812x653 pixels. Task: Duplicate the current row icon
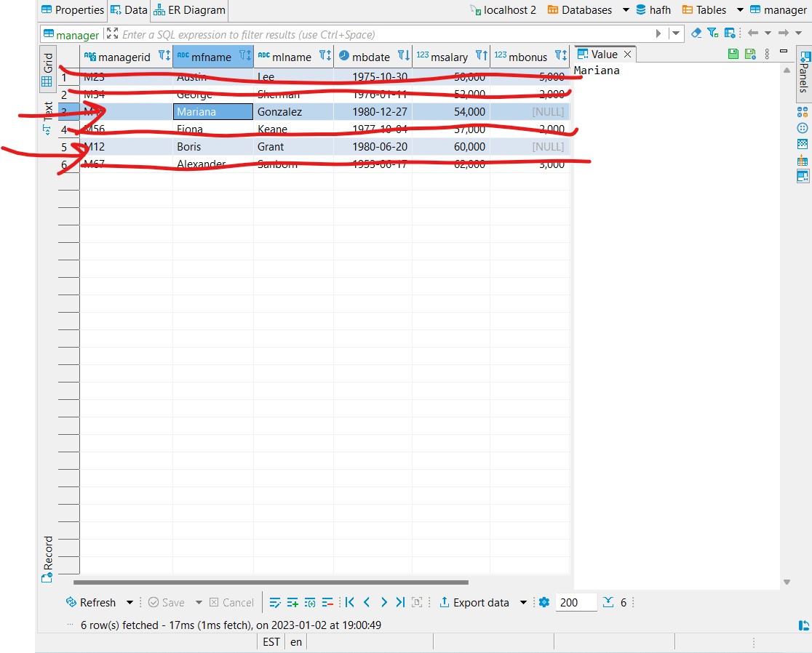tap(309, 602)
